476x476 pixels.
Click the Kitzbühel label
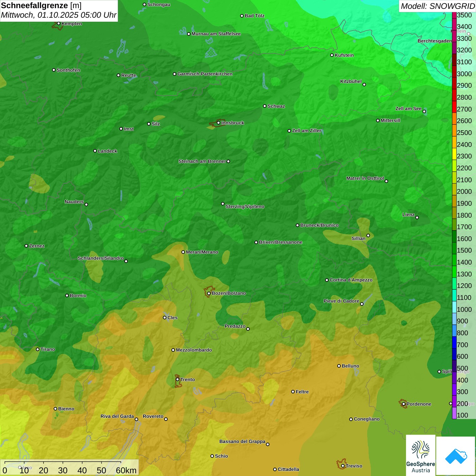[351, 81]
